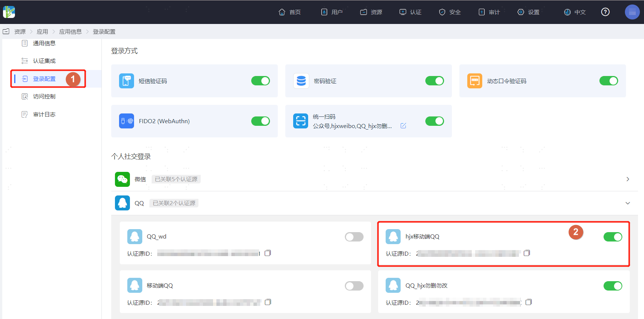This screenshot has width=644, height=319.
Task: Toggle off the 动态口令验证码 switch
Action: coord(609,81)
